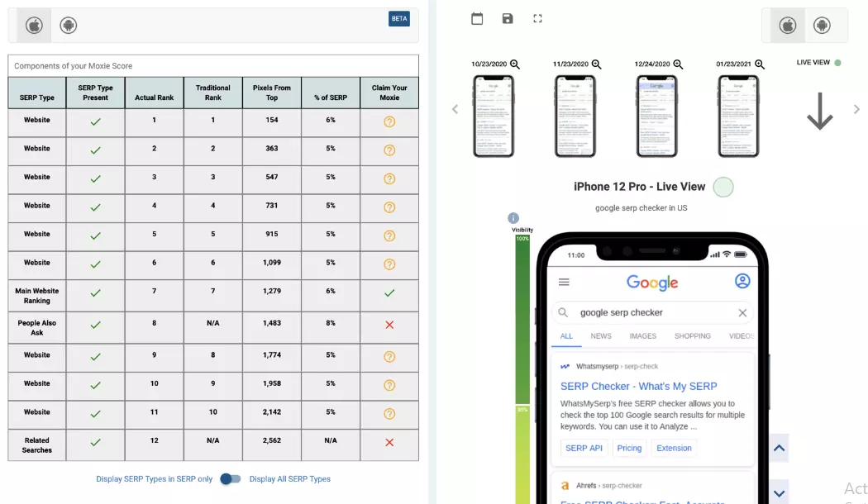The width and height of the screenshot is (868, 504).
Task: Toggle Display All SERP Types switch
Action: (231, 479)
